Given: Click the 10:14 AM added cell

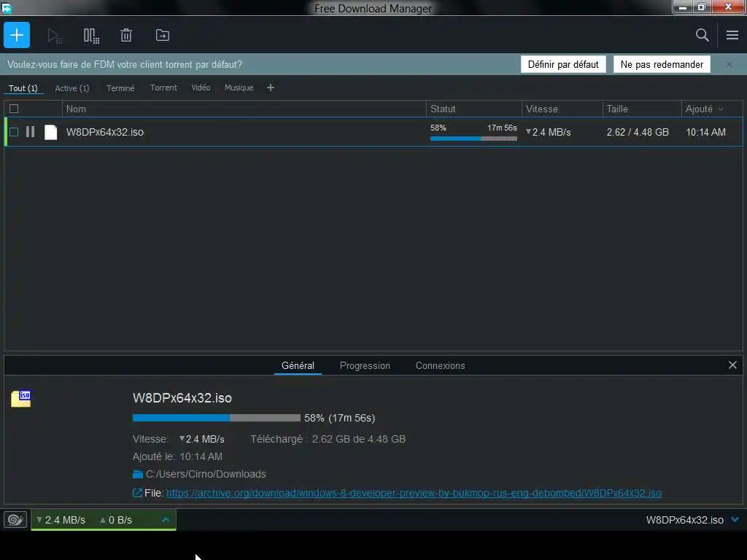Looking at the screenshot, I should coord(705,132).
